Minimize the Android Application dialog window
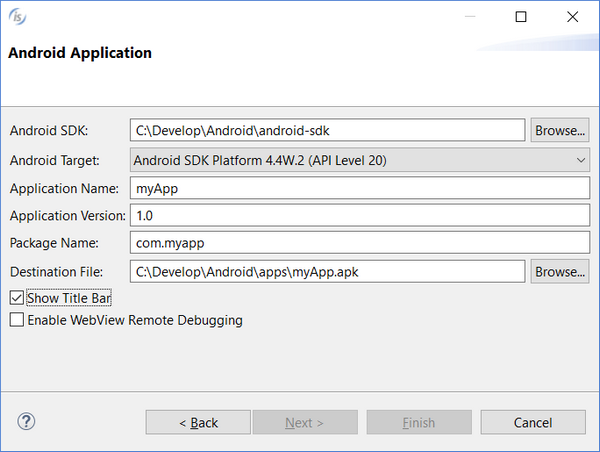 pos(474,17)
